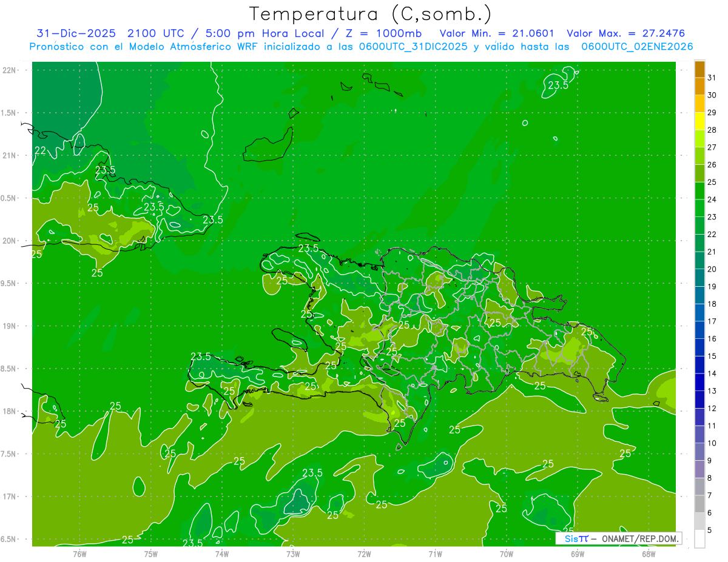
Task: Select the color band between 22 and 23
Action: point(699,226)
